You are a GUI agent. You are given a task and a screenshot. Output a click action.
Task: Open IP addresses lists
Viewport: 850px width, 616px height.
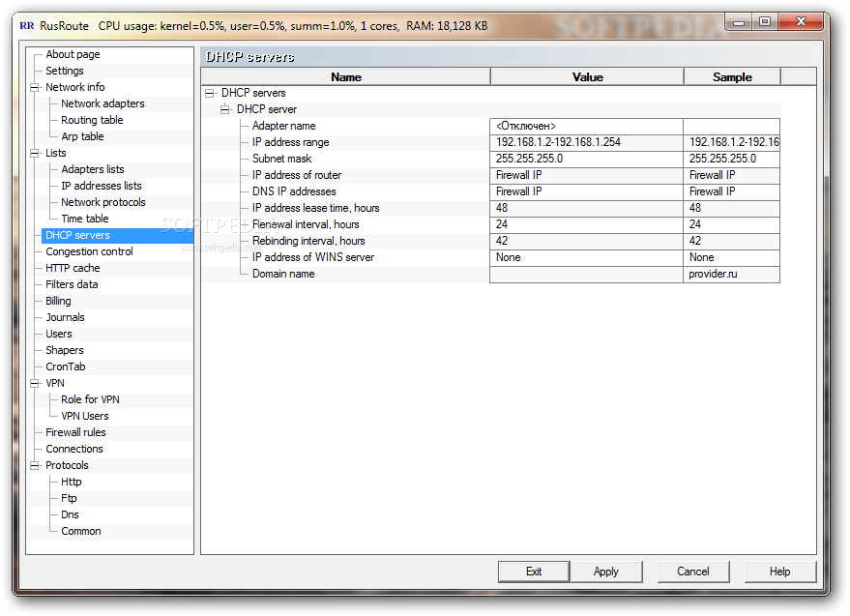tap(101, 186)
